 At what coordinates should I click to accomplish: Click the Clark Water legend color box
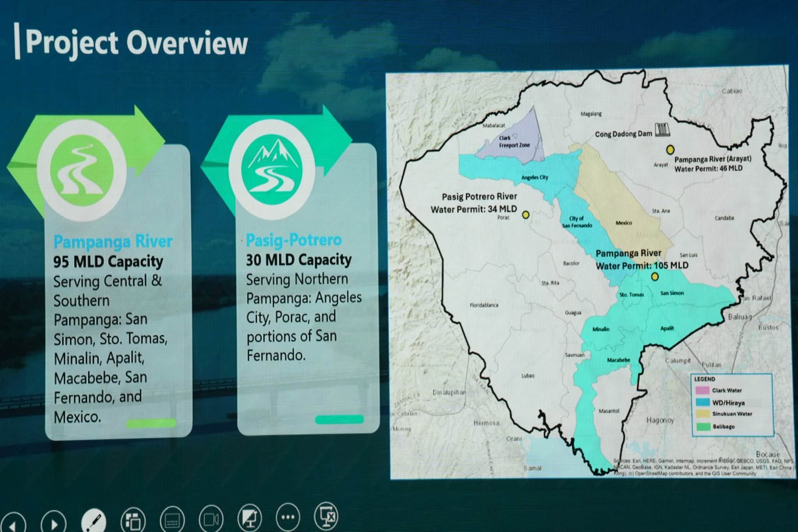702,390
